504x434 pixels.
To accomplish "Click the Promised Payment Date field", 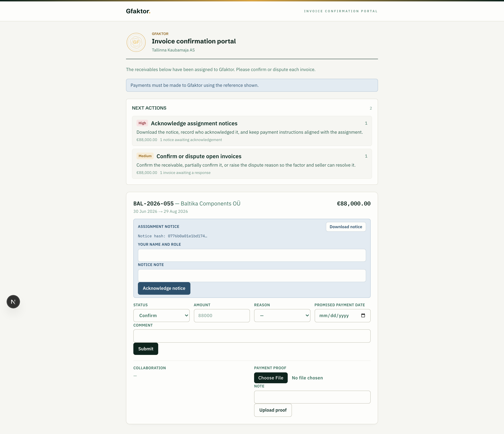I will [x=342, y=316].
